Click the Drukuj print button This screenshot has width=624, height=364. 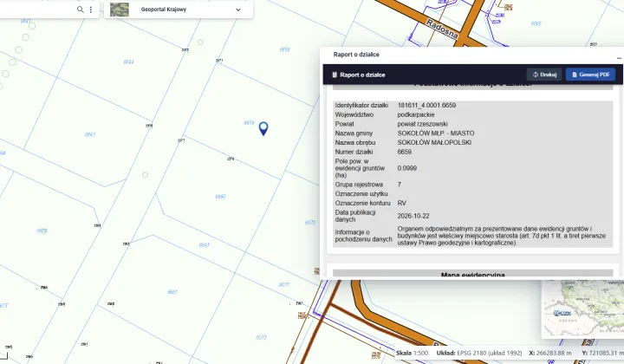click(x=544, y=75)
